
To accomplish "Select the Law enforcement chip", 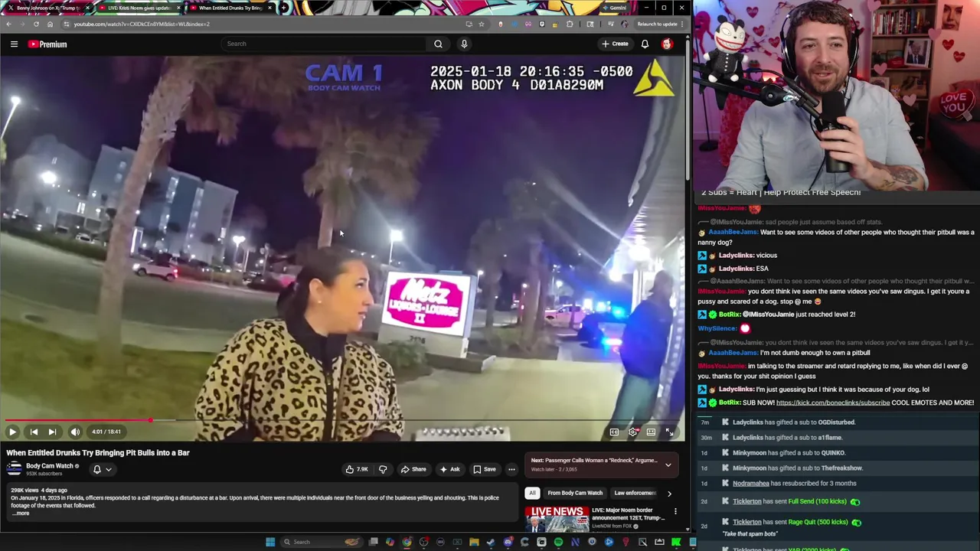I will (x=635, y=493).
